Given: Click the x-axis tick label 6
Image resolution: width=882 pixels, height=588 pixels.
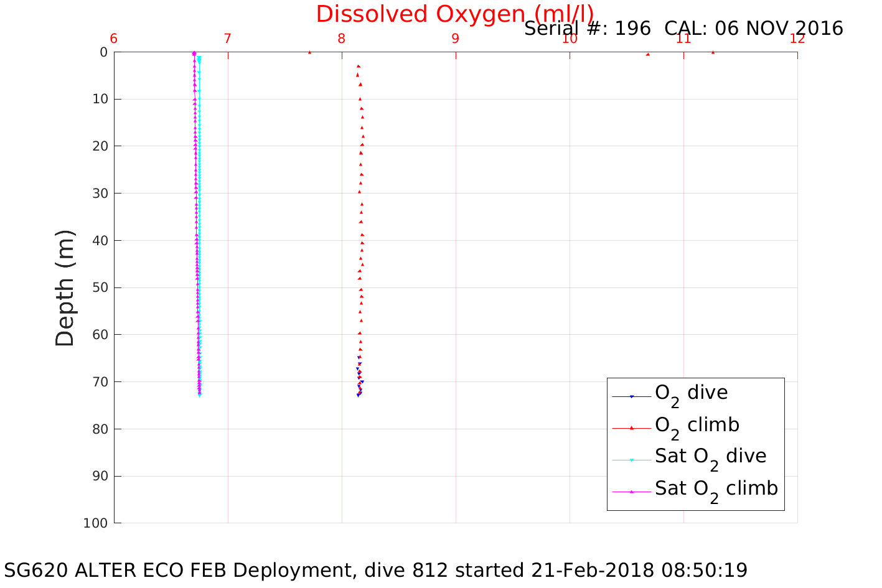Looking at the screenshot, I should point(114,39).
